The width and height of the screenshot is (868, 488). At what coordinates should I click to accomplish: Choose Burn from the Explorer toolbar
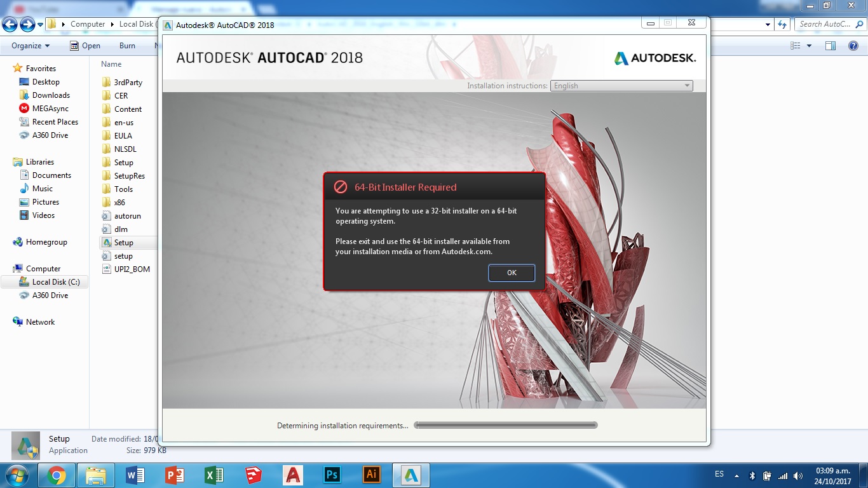coord(127,45)
